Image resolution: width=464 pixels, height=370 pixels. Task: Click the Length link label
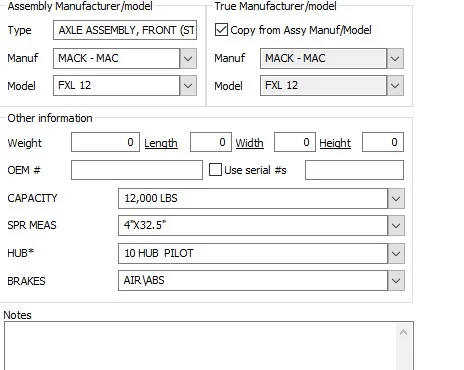coord(161,143)
